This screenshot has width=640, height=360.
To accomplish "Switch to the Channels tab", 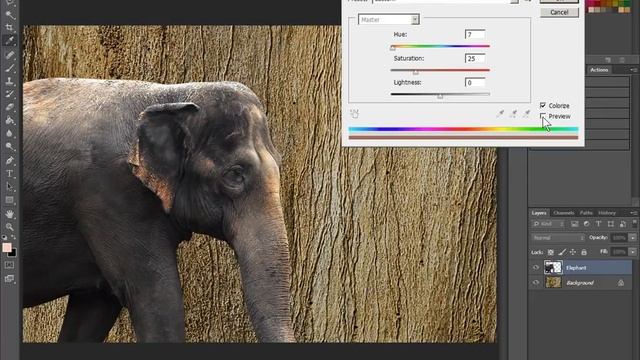I will point(564,213).
